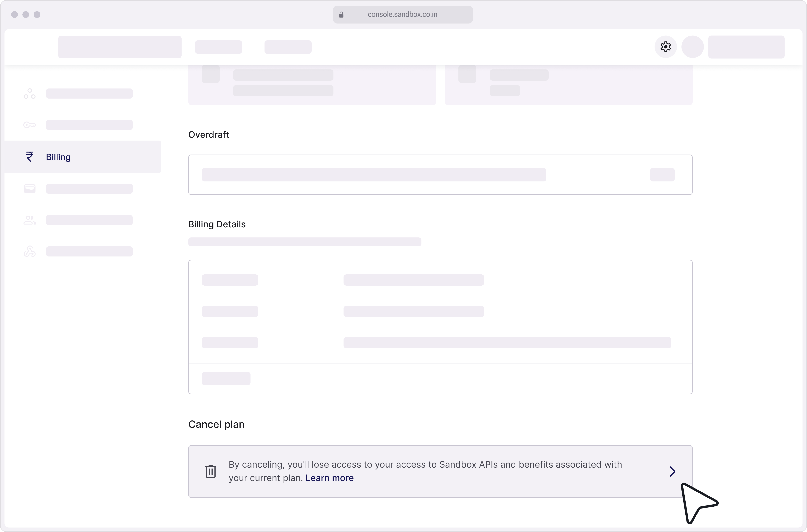Click the first header navigation placeholder tab
The image size is (807, 532).
(218, 47)
